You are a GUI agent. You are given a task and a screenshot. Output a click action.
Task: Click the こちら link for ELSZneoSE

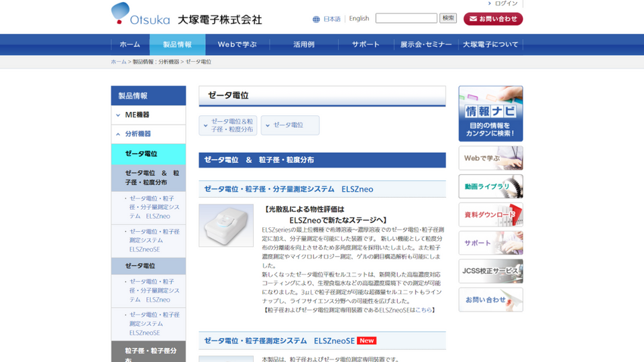pyautogui.click(x=423, y=310)
